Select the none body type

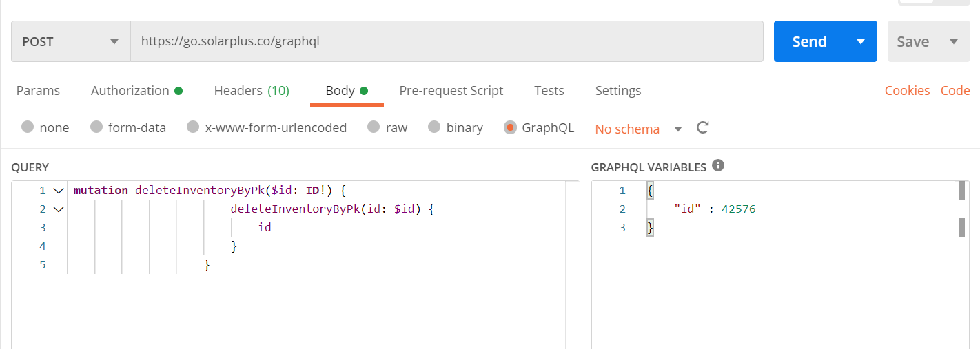click(x=28, y=127)
